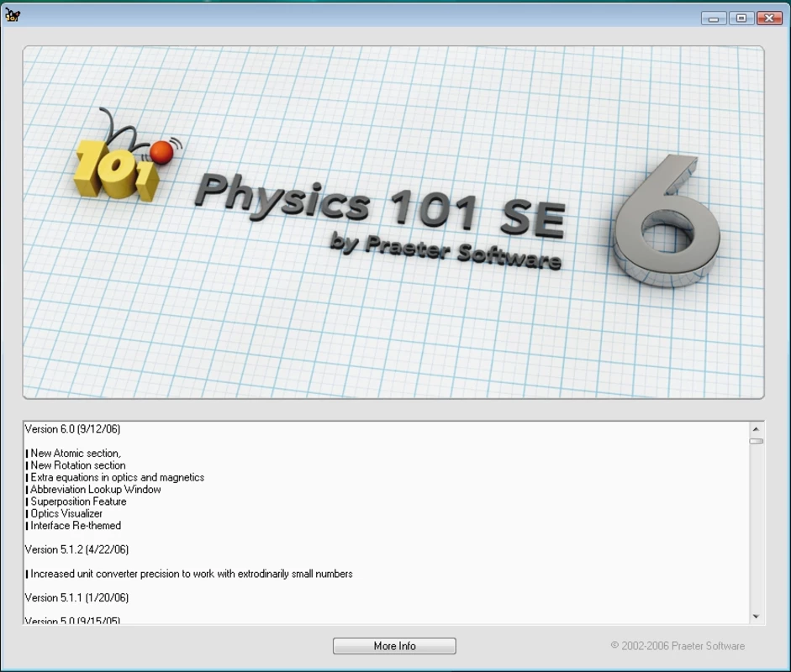
Task: Click the changelog scrollbar down arrow
Action: point(756,616)
